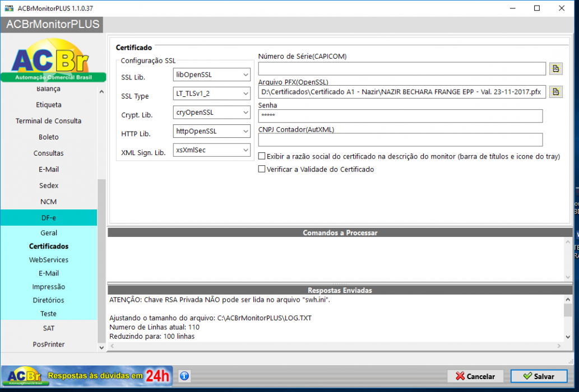
Task: Click the ACBrMonitorPLUS header label
Action: (53, 24)
